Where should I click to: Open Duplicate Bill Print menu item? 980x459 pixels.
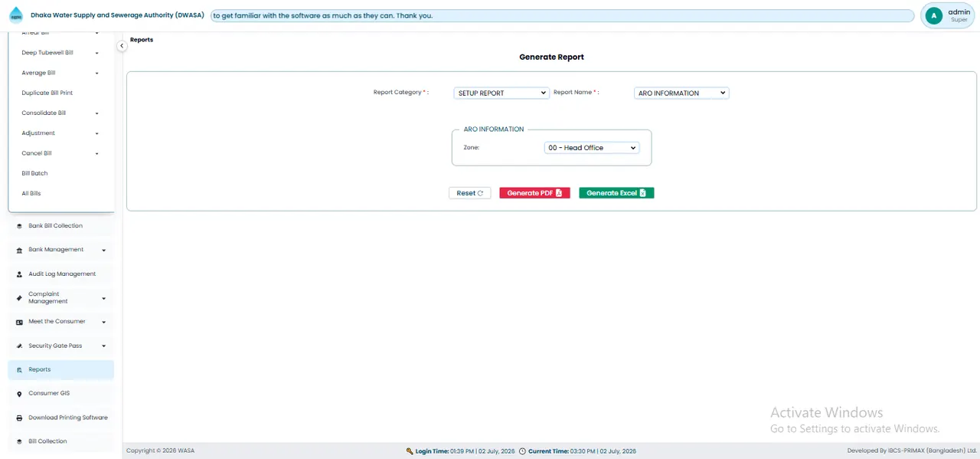click(47, 93)
